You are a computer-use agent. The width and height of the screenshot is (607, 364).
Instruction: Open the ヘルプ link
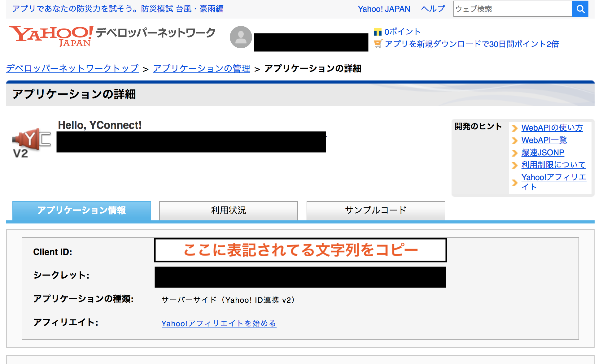pyautogui.click(x=433, y=9)
